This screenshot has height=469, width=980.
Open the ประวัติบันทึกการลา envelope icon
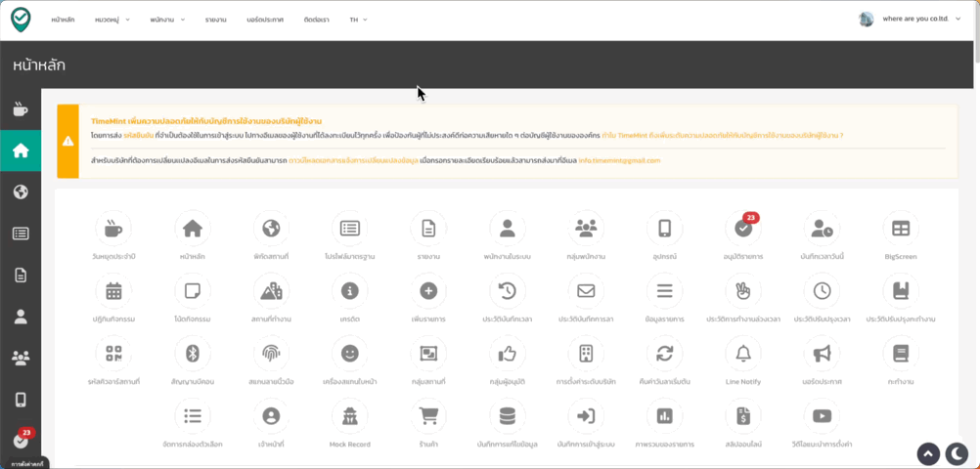[586, 291]
